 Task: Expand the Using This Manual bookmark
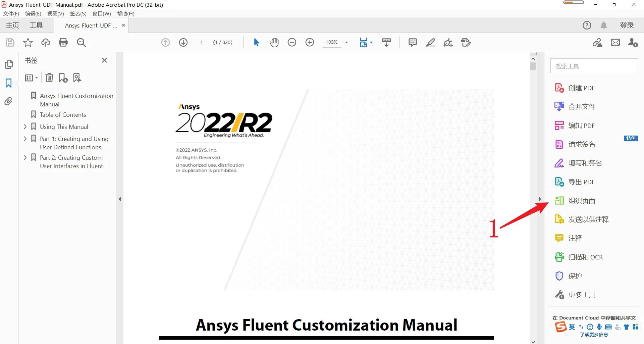pyautogui.click(x=25, y=127)
